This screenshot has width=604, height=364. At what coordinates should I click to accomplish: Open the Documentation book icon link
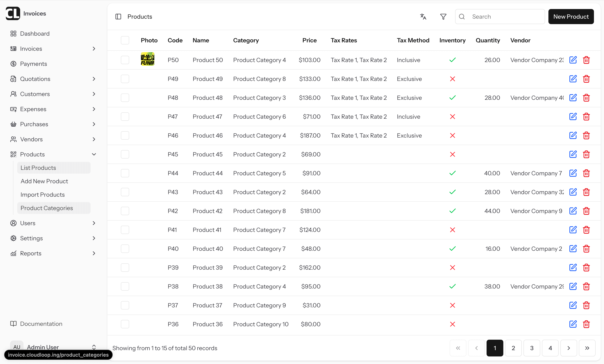[36, 324]
